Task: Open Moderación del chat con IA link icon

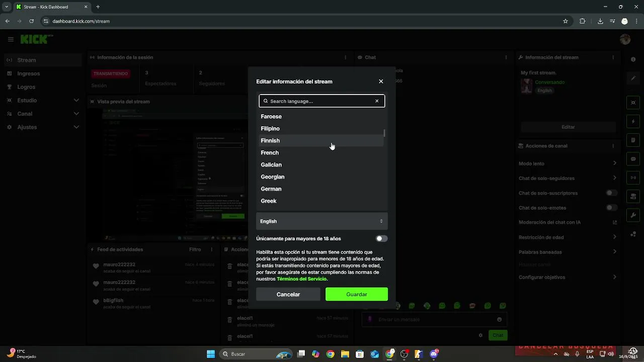Action: tap(615, 222)
